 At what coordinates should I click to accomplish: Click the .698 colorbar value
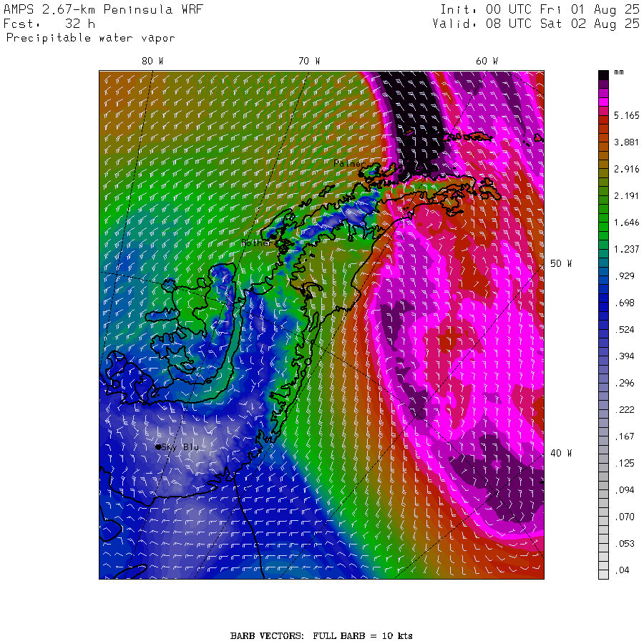626,303
